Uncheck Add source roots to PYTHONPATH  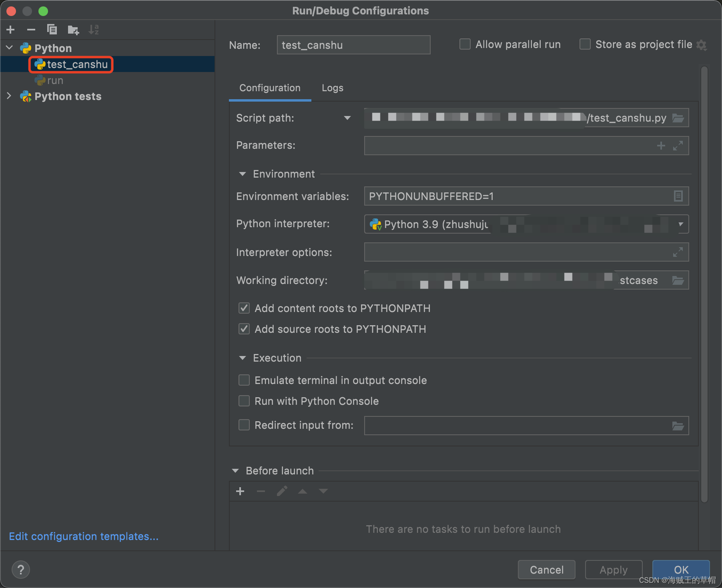point(244,329)
